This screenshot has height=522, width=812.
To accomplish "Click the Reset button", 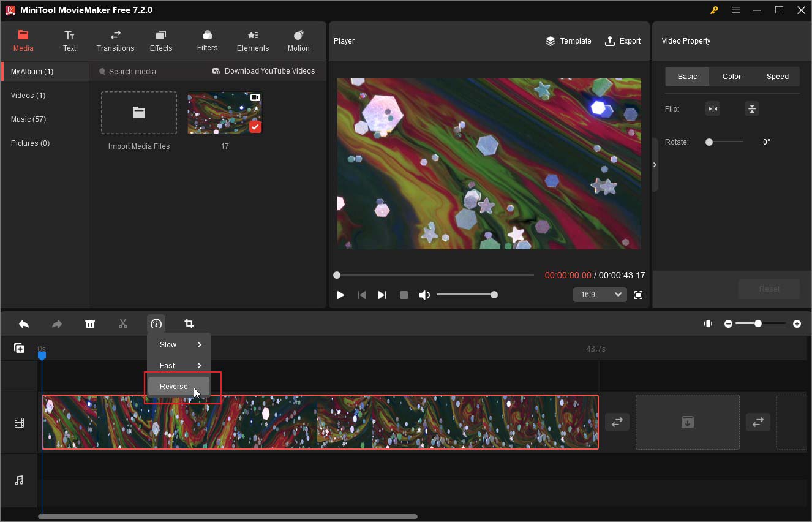I will click(769, 289).
